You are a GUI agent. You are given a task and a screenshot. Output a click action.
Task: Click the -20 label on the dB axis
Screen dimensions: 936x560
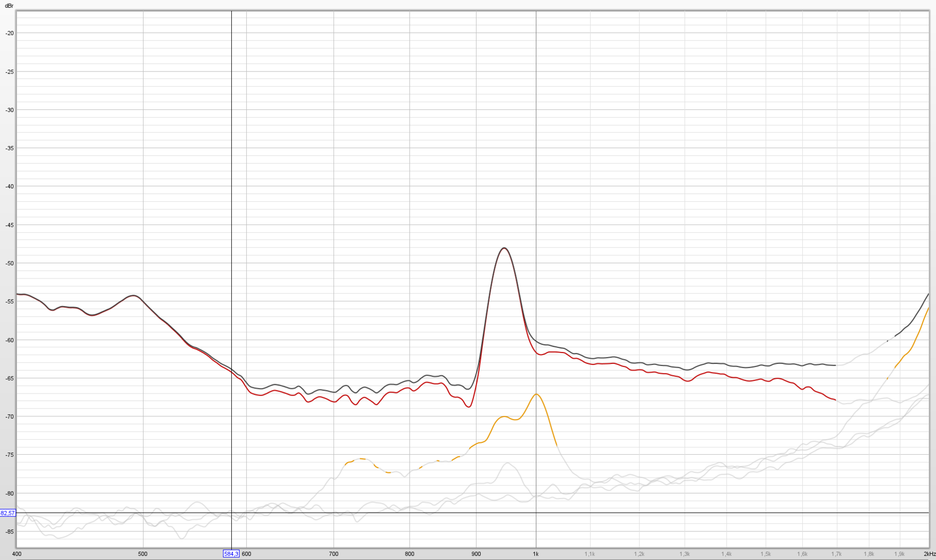coord(9,33)
